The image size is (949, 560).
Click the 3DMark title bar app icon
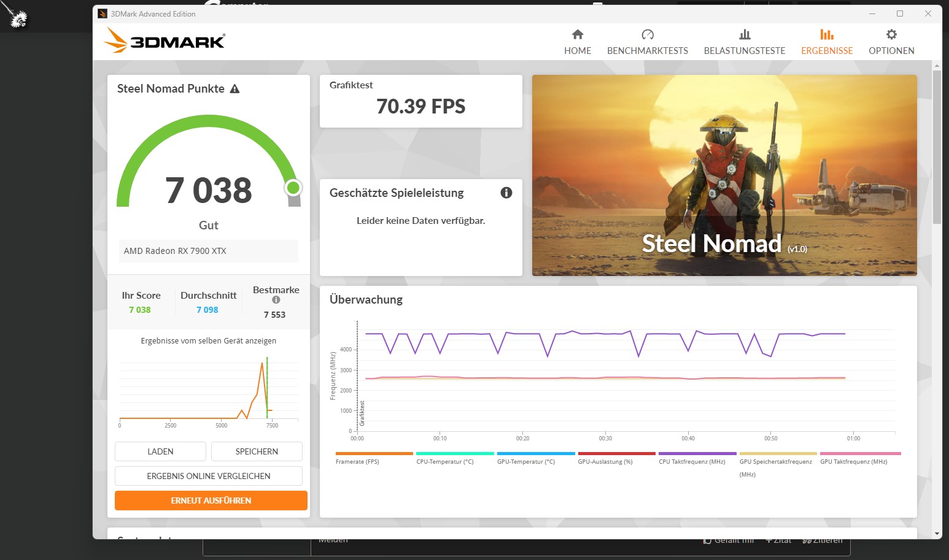tap(103, 13)
